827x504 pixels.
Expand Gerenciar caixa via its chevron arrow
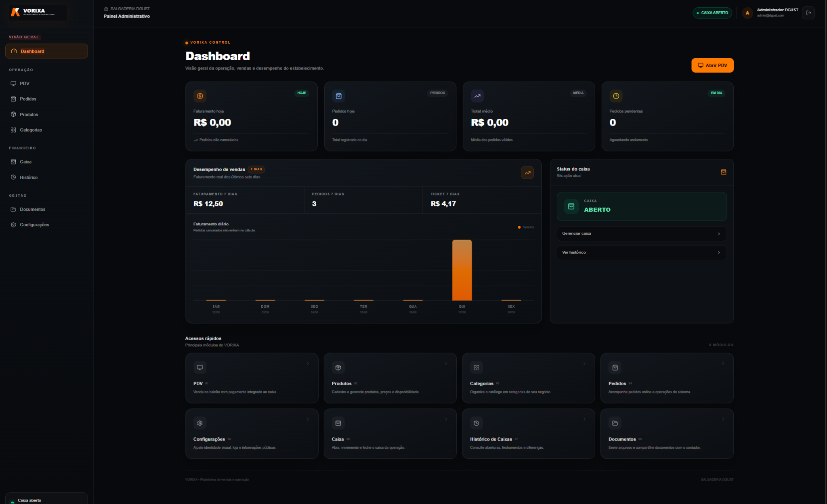coord(719,234)
